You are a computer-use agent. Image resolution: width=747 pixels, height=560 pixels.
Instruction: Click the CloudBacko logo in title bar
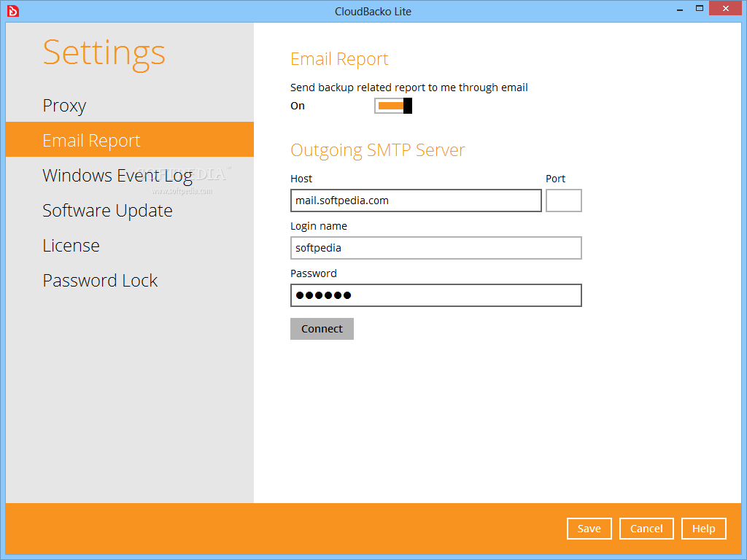point(13,10)
